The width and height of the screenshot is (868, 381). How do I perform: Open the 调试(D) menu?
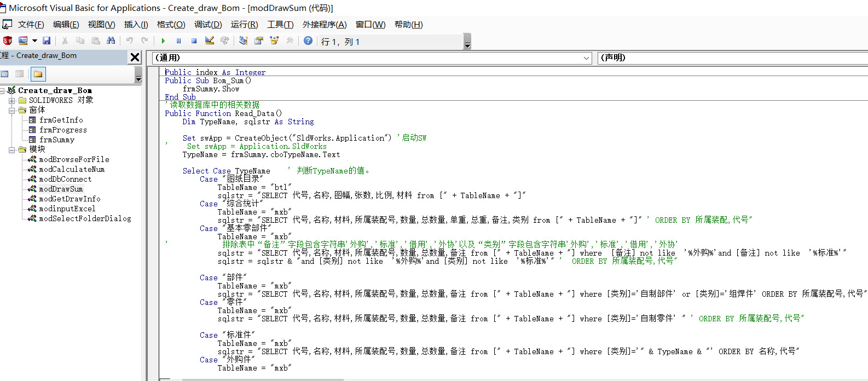pos(208,25)
